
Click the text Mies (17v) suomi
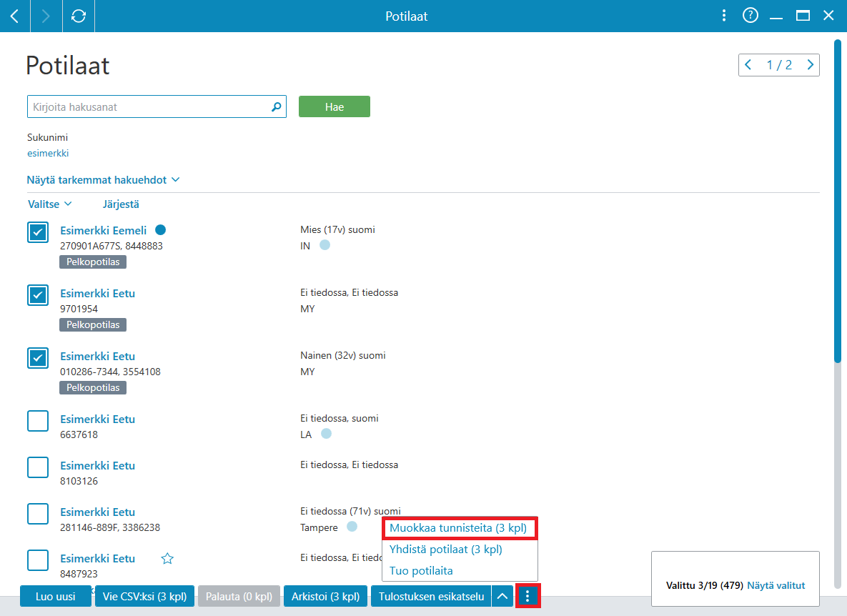(337, 229)
